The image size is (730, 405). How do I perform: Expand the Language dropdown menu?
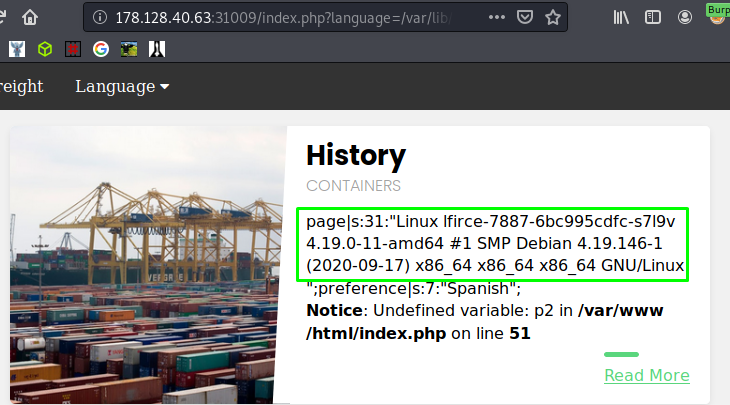pos(122,86)
